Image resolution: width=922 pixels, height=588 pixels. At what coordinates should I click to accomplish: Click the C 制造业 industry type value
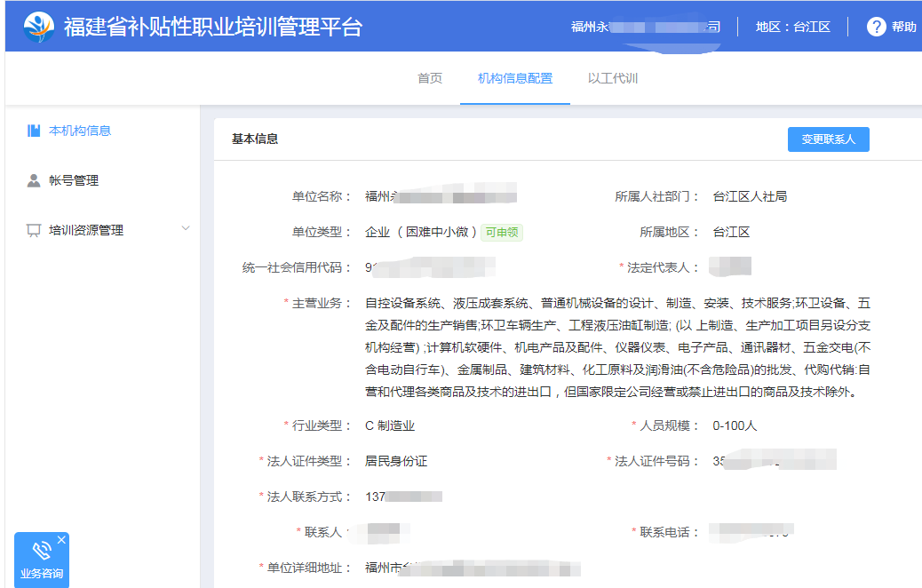pos(390,425)
